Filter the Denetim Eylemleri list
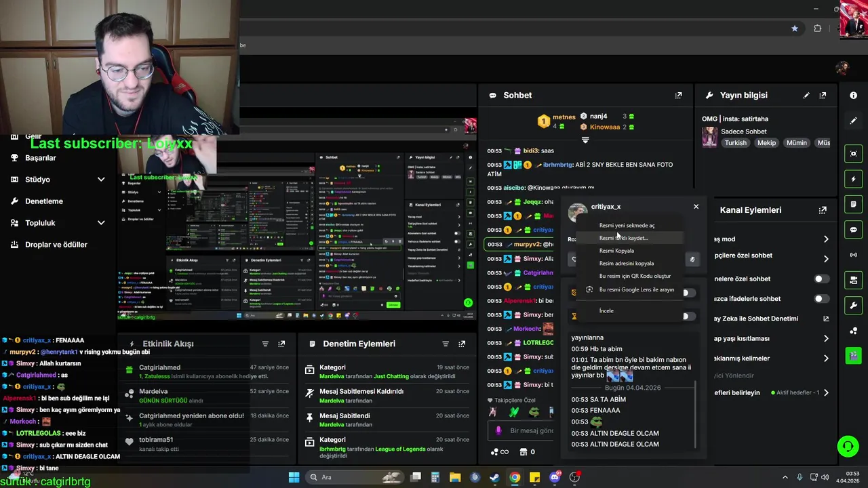This screenshot has width=868, height=488. pyautogui.click(x=446, y=344)
